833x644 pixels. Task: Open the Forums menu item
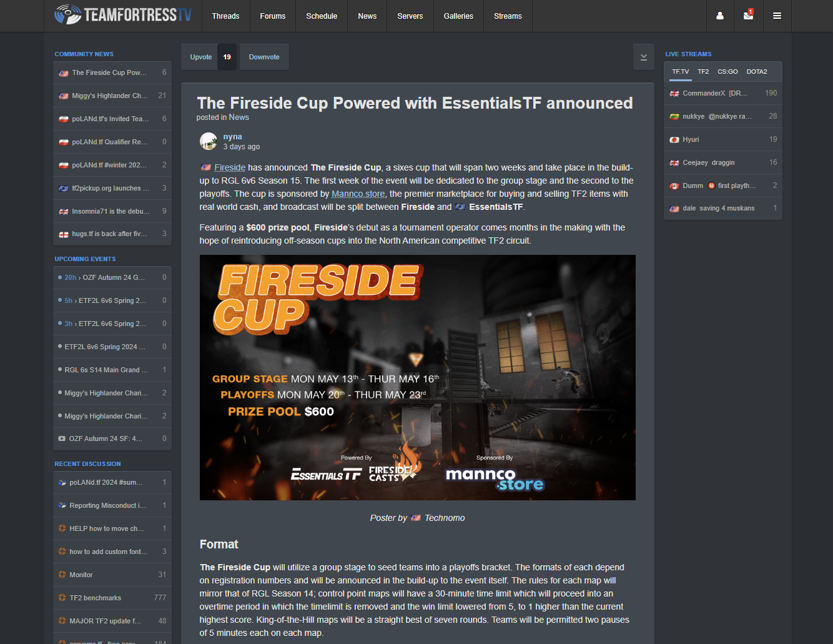tap(273, 16)
